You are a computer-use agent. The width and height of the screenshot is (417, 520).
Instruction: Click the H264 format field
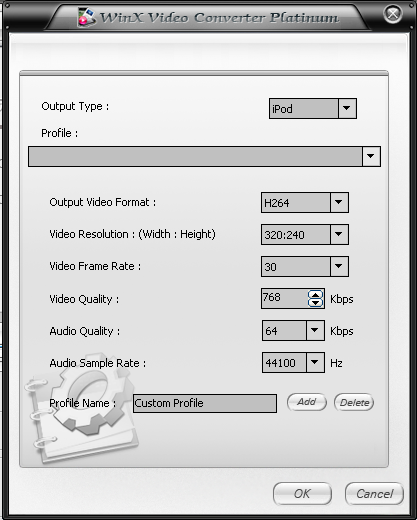click(296, 202)
